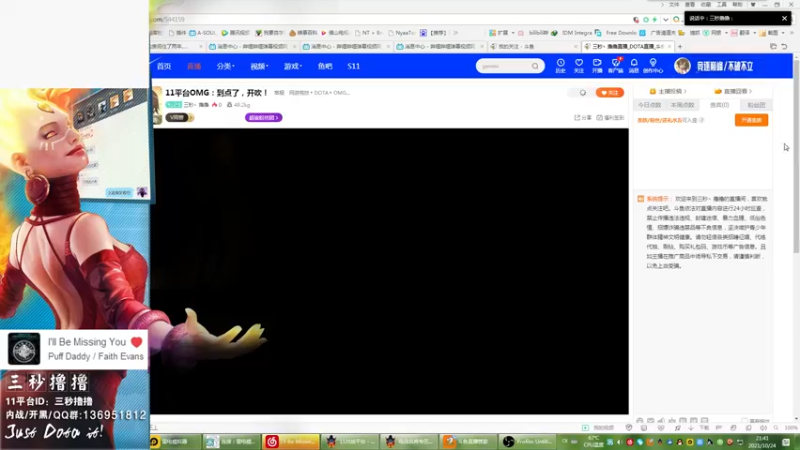Switch to the 本周贡献 tab

click(682, 105)
